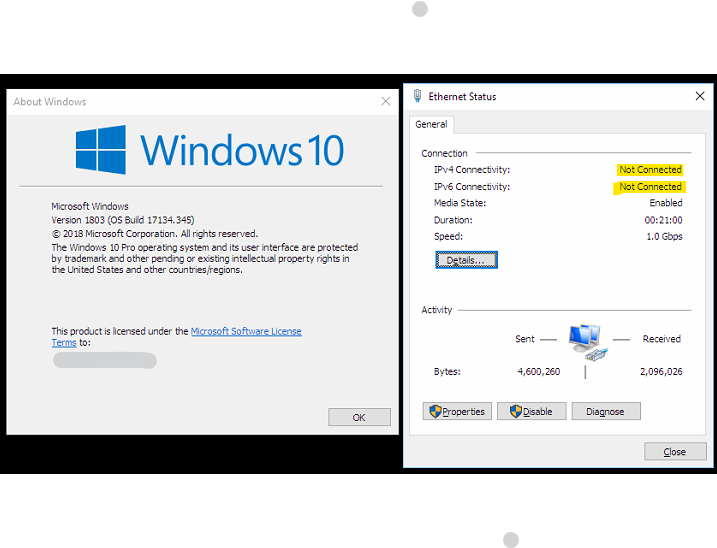Click the 'IPv4 Connectivity:' label

point(472,170)
